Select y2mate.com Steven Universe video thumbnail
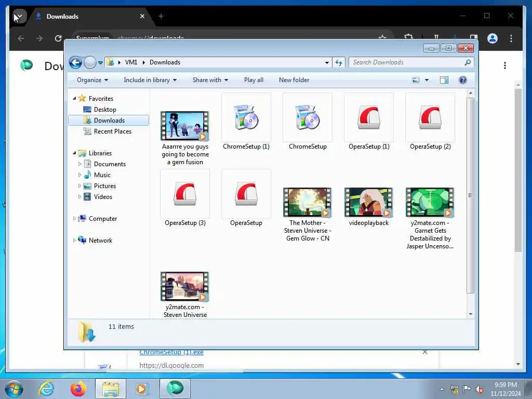532x399 pixels. coord(185,287)
